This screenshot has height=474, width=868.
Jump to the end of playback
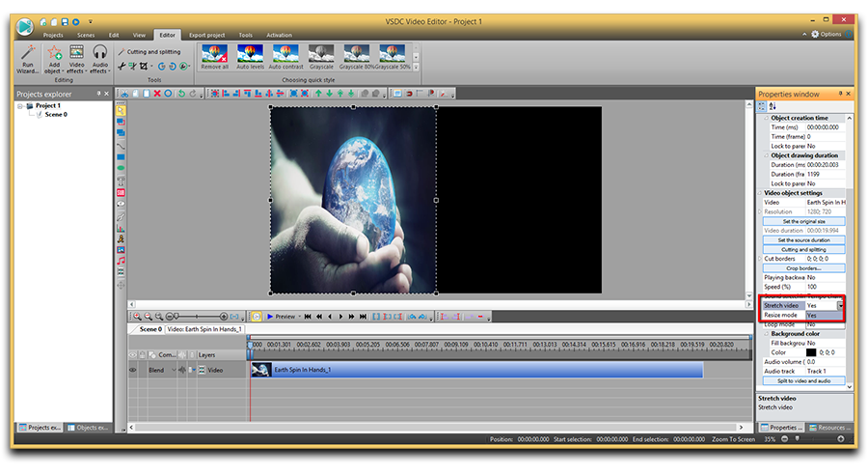[x=363, y=317]
